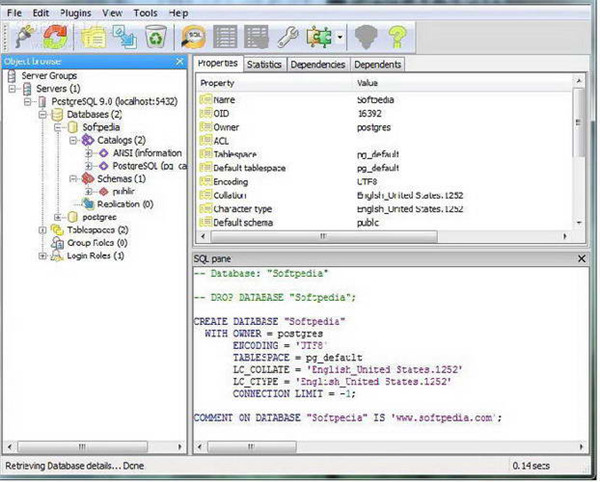Expand the Login Roles node

point(43,255)
